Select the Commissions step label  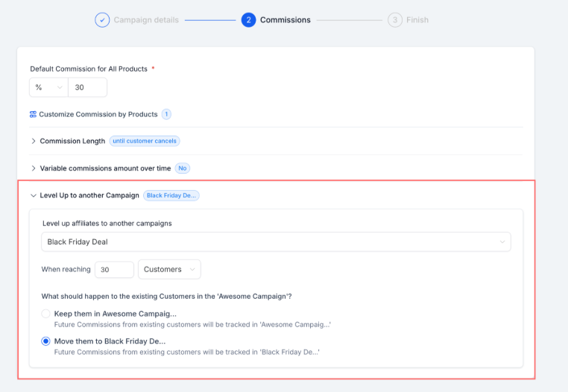coord(285,20)
